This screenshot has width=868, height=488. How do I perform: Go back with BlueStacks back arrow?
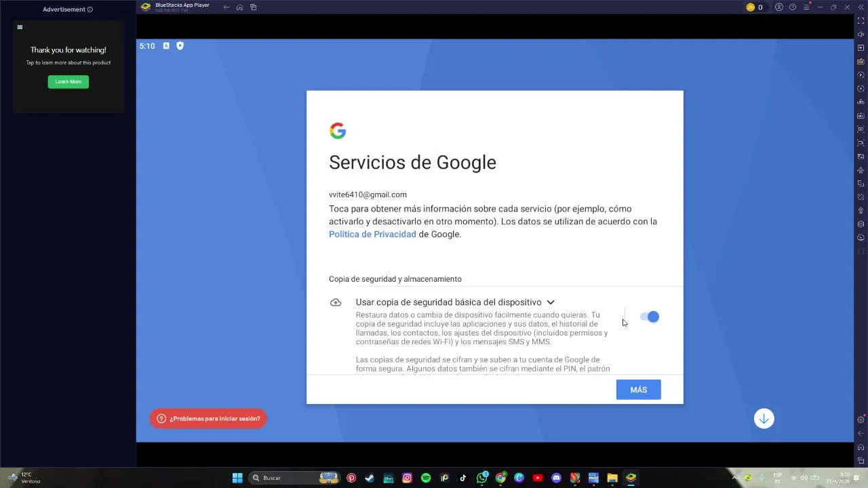[226, 7]
